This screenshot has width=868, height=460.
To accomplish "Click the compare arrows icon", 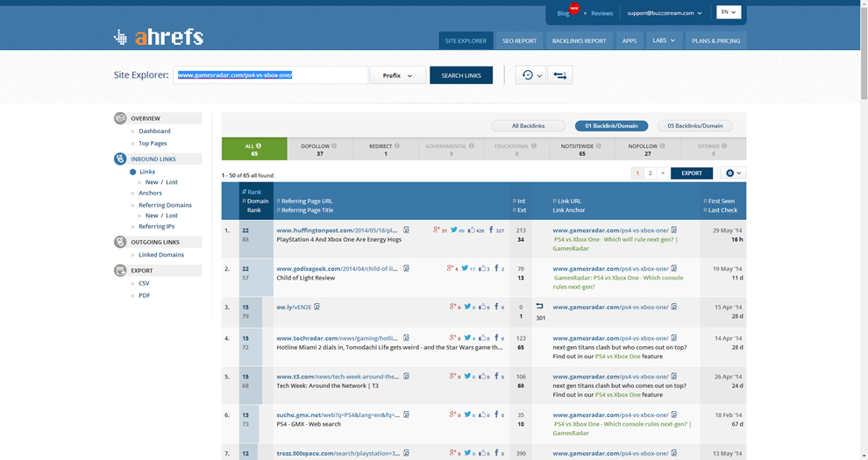I will point(560,75).
